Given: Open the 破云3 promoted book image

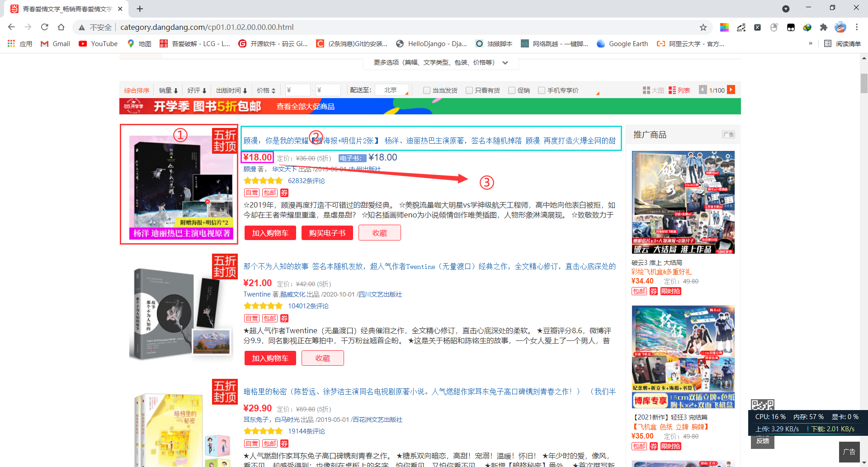Looking at the screenshot, I should point(683,203).
